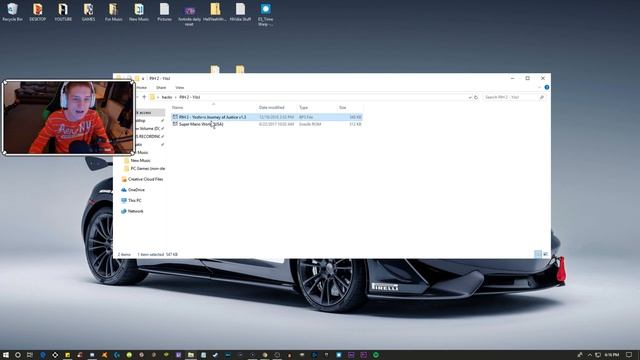Switch to the details view layout icon
Image resolution: width=640 pixels, height=360 pixels.
[538, 254]
